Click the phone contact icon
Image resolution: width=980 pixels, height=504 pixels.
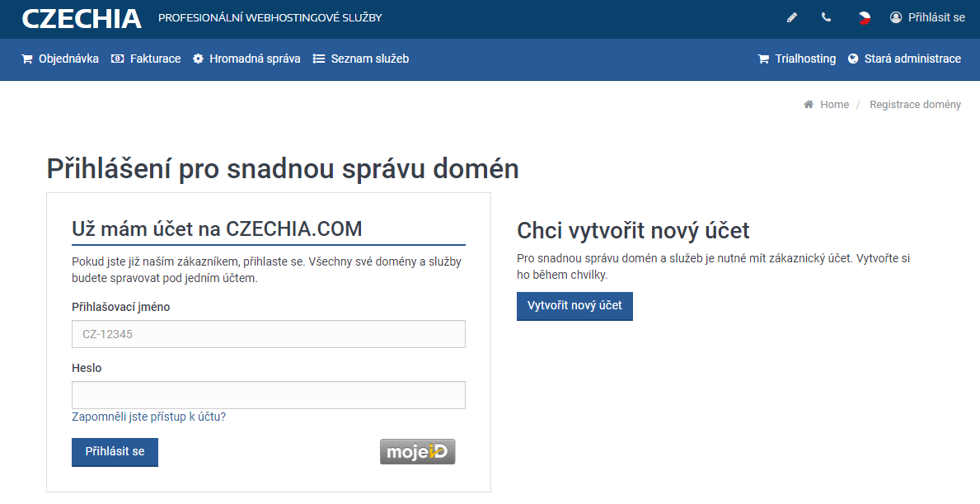(x=826, y=17)
